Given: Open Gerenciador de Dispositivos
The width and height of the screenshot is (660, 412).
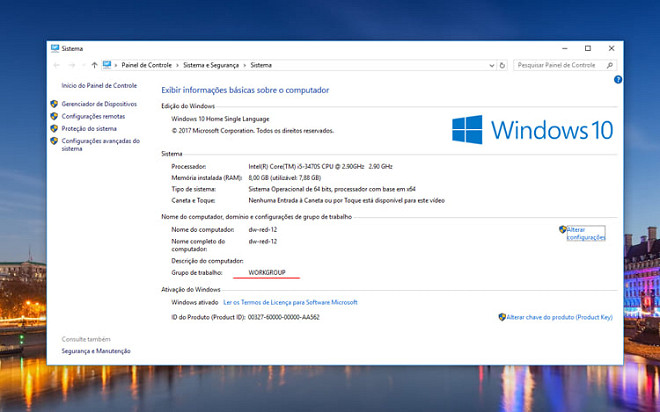Looking at the screenshot, I should point(97,104).
